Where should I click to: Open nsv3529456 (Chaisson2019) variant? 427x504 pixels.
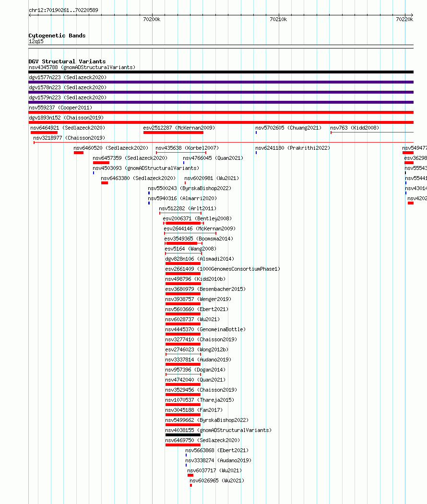201,390
